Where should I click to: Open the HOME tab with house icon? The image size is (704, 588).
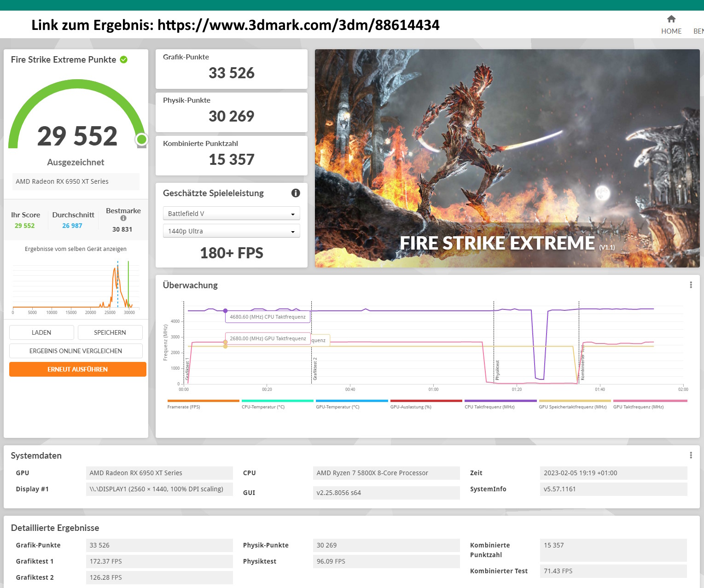pos(671,25)
